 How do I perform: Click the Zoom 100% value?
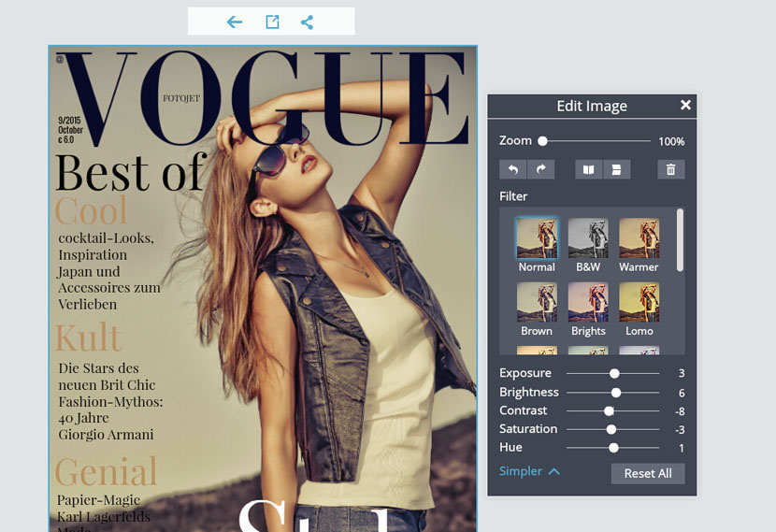pos(671,141)
